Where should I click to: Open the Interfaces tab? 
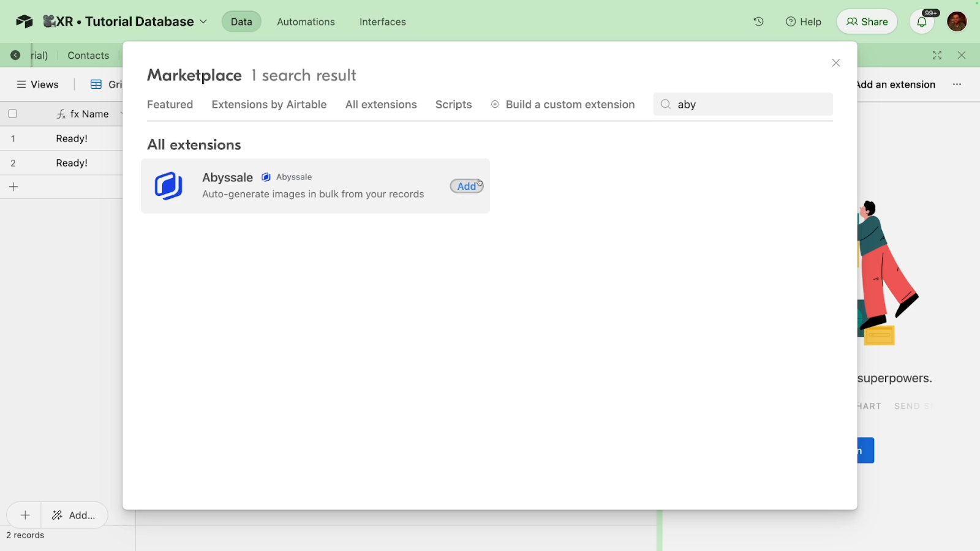[x=382, y=21]
